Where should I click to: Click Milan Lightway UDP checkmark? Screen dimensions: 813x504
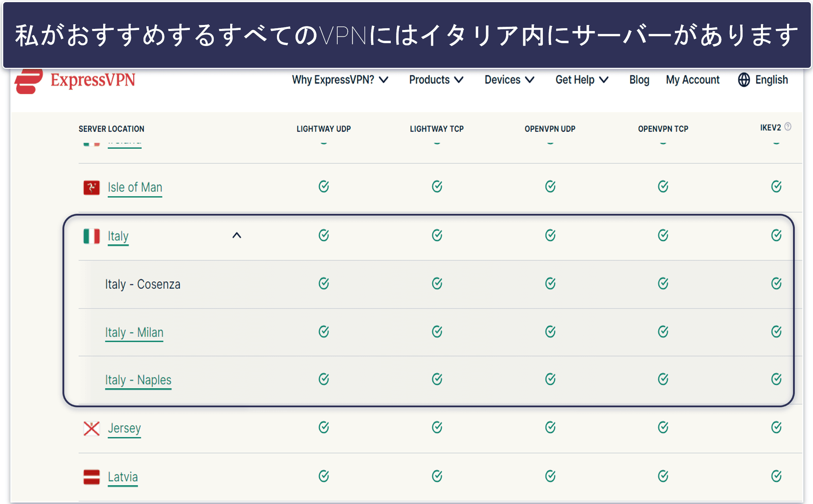point(324,332)
